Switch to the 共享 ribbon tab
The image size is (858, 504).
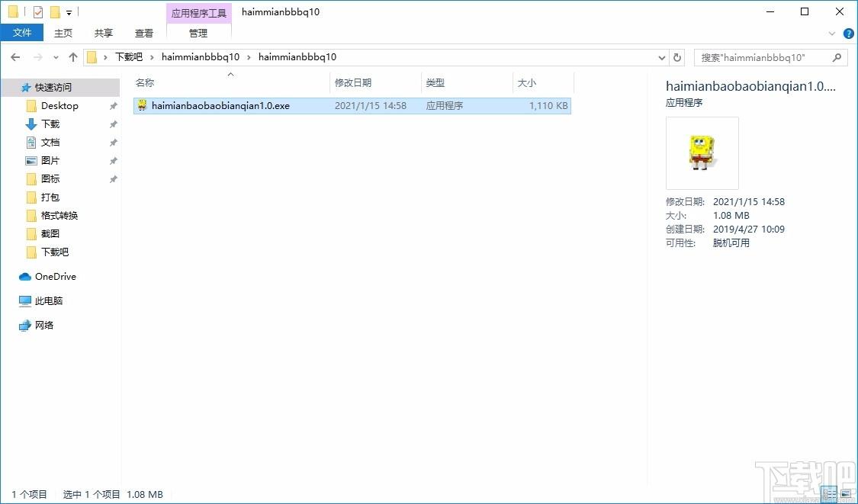click(x=104, y=33)
